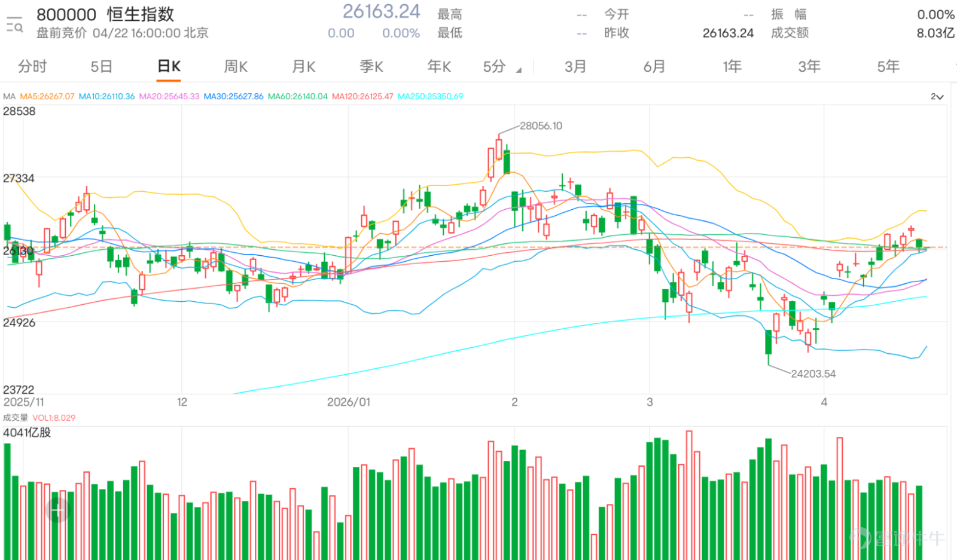
Task: Open the stock list search icon
Action: 14,25
